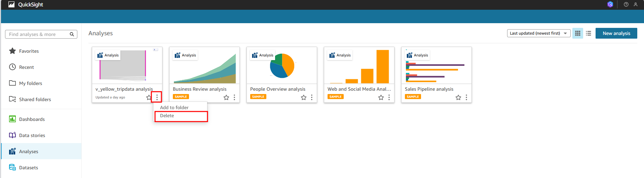Switch to list view layout
This screenshot has height=178, width=644.
coord(588,33)
